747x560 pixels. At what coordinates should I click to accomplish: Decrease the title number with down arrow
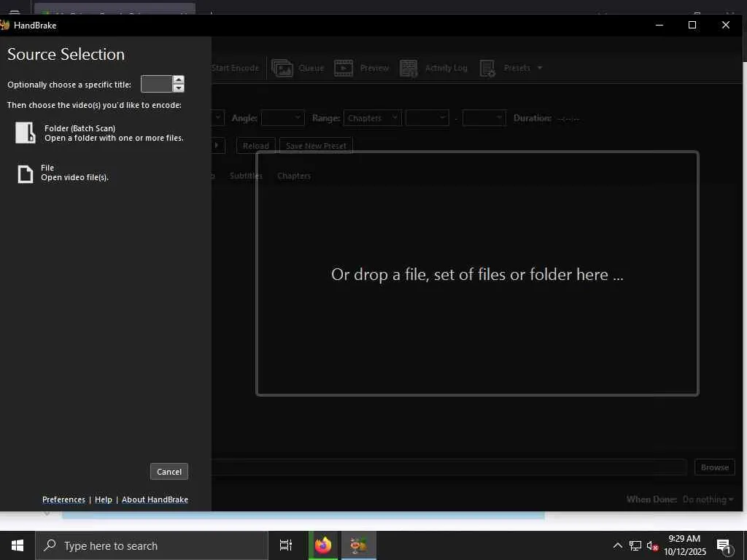point(179,88)
